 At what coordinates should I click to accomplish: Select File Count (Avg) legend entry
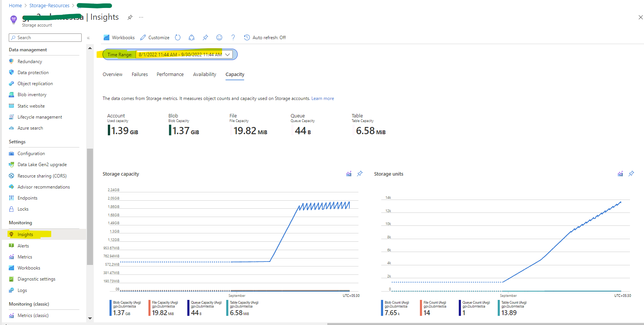coord(433,308)
